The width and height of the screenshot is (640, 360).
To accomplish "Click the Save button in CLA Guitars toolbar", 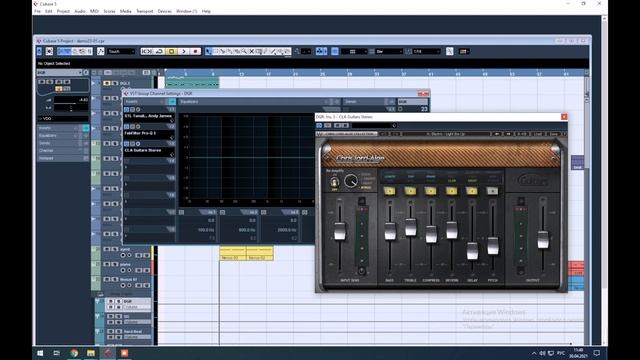I will pyautogui.click(x=554, y=134).
